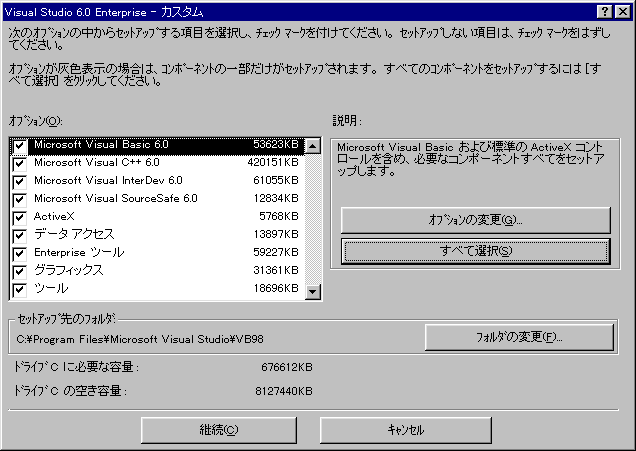The width and height of the screenshot is (636, 451).
Task: Select the Microsoft Visual C++ 6.0 row text
Action: click(x=97, y=163)
